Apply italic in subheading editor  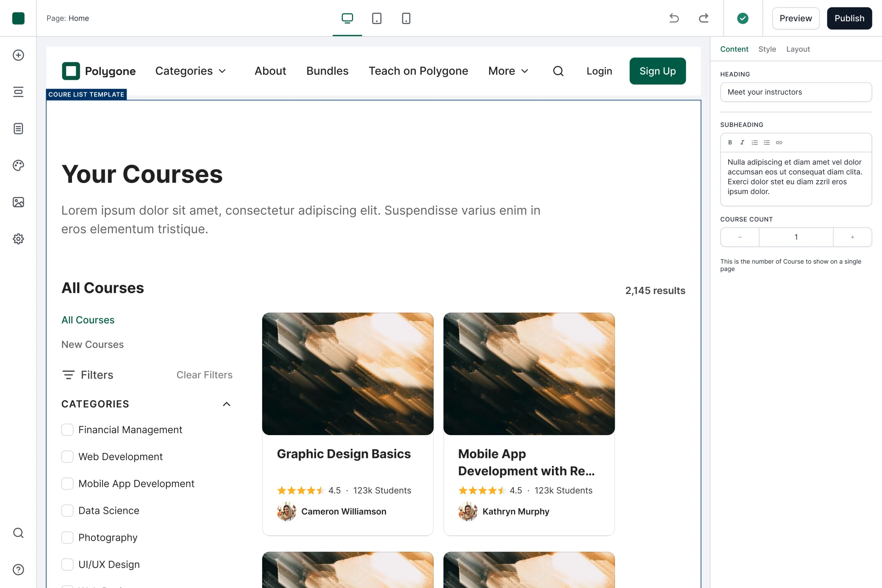click(x=742, y=143)
